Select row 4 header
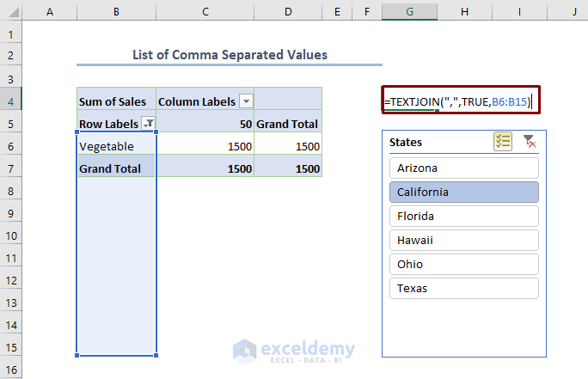The image size is (588, 379). click(x=10, y=101)
